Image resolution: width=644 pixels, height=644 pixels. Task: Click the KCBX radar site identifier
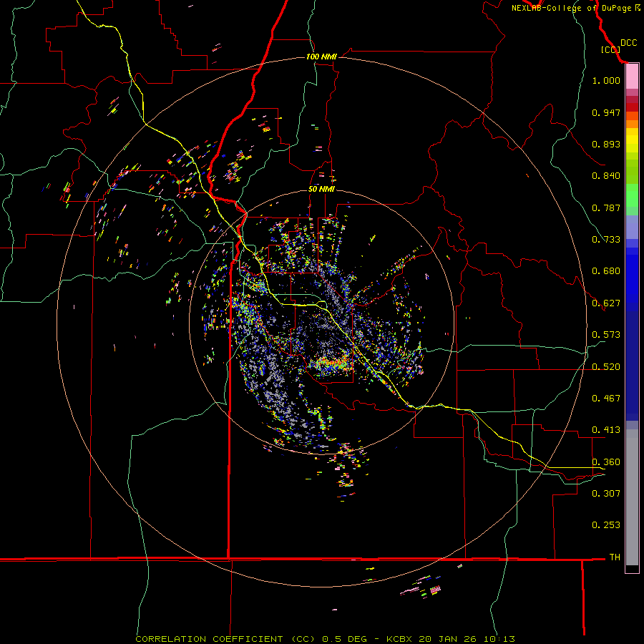click(x=401, y=639)
